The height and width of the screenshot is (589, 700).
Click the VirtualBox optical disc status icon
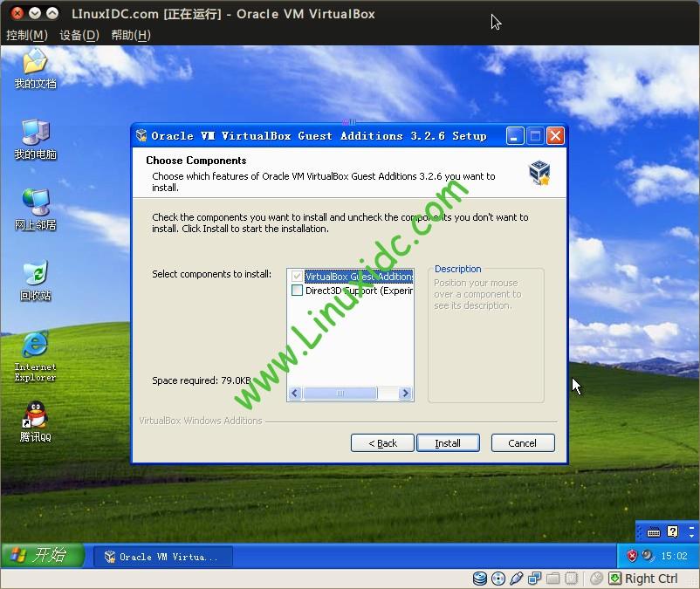coord(498,579)
